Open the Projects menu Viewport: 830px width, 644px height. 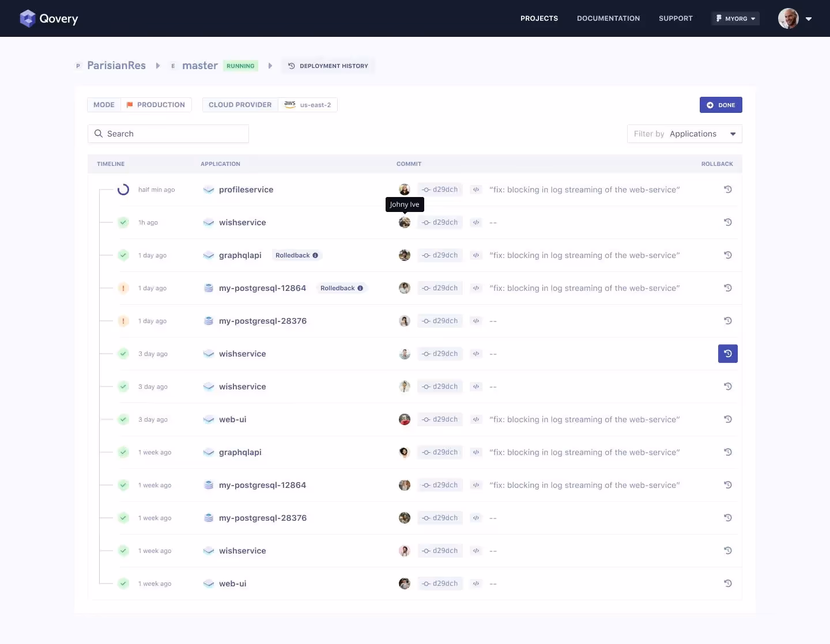tap(539, 18)
